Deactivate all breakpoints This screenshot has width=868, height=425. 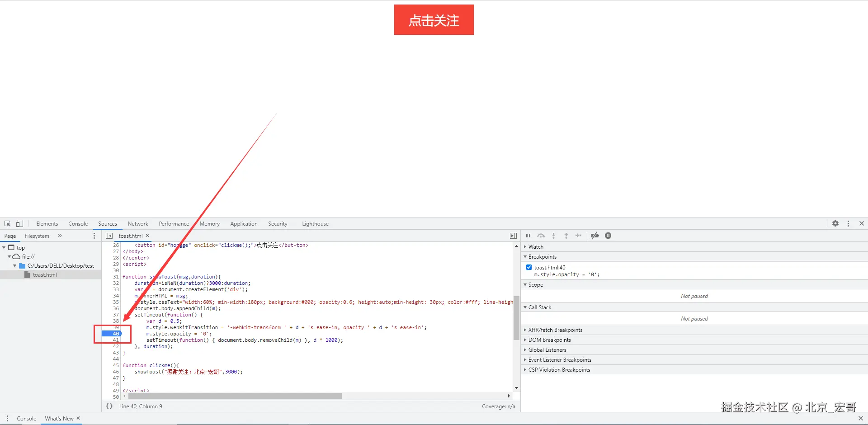tap(595, 236)
